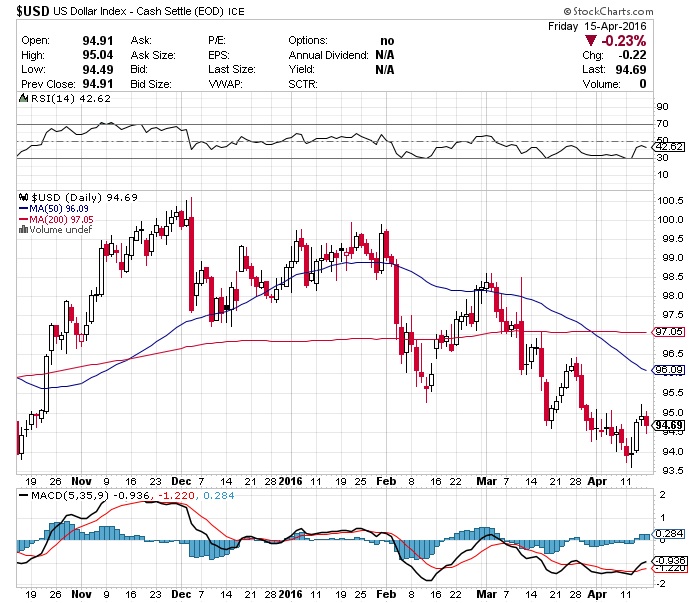Click the VWAP label
The height and width of the screenshot is (603, 700).
pyautogui.click(x=225, y=84)
